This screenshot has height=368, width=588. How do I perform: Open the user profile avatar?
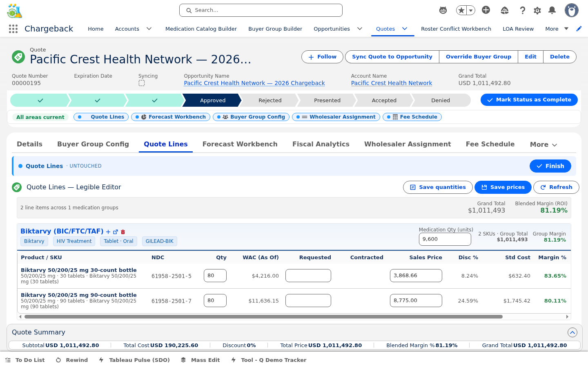click(572, 10)
